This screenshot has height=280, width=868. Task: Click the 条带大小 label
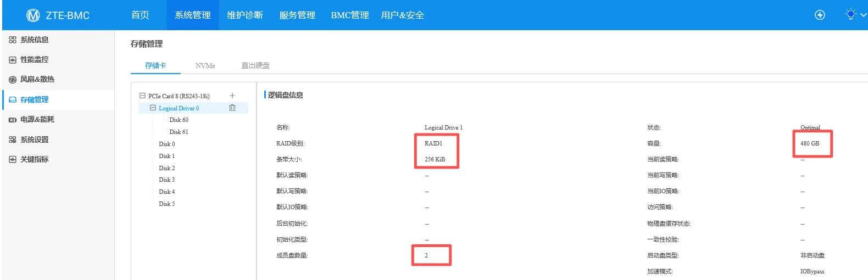click(x=289, y=159)
